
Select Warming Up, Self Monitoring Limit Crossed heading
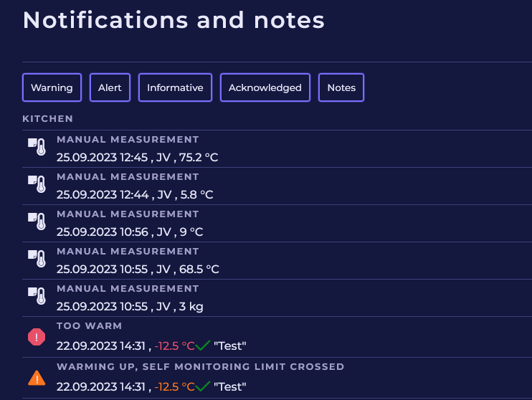point(200,367)
